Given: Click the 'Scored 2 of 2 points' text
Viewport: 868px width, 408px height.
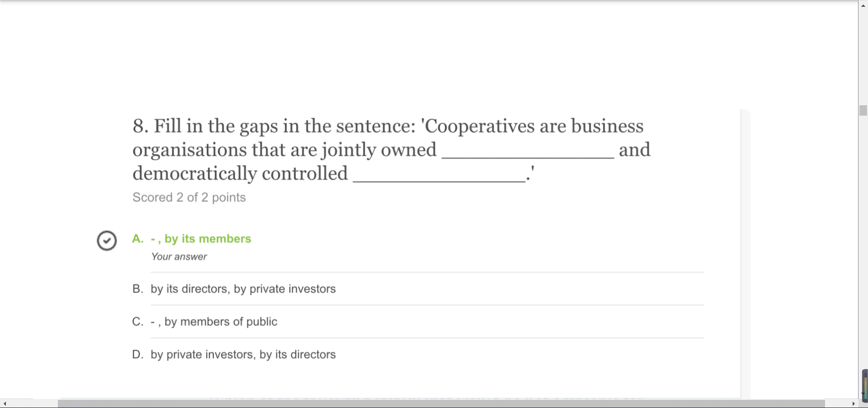Looking at the screenshot, I should coord(189,197).
